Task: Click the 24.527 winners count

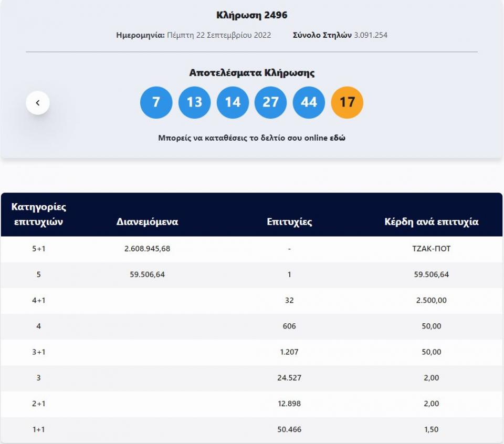Action: pos(289,378)
